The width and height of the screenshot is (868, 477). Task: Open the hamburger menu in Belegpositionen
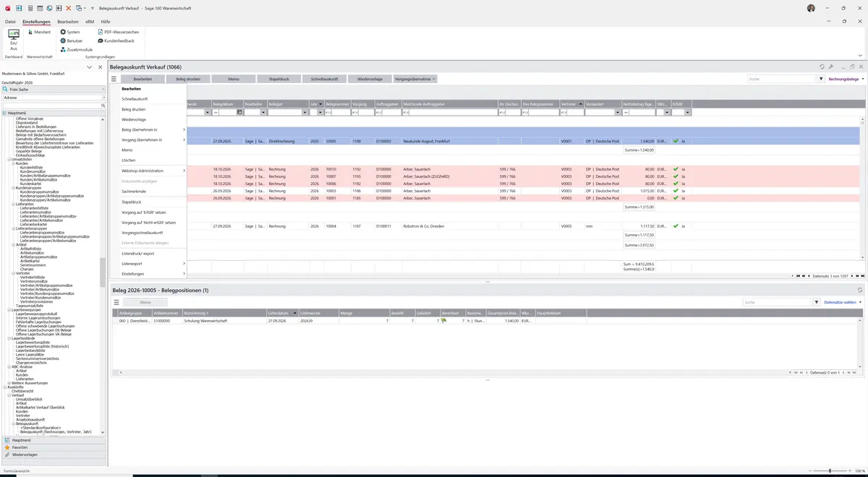pyautogui.click(x=116, y=302)
